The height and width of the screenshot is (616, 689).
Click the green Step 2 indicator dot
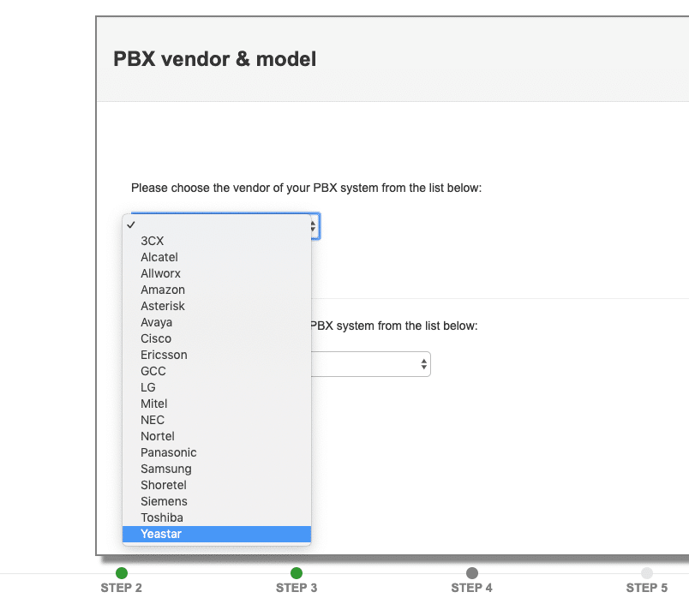point(121,573)
